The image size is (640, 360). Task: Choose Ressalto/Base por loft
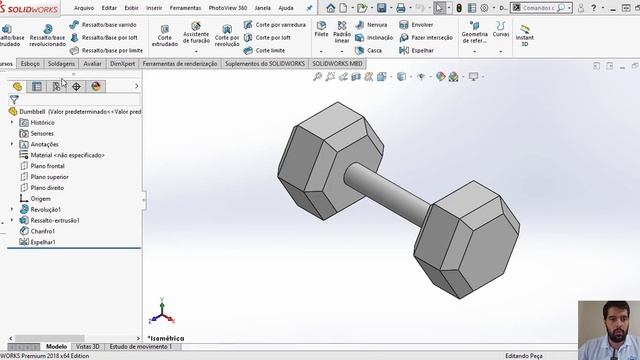[x=104, y=38]
